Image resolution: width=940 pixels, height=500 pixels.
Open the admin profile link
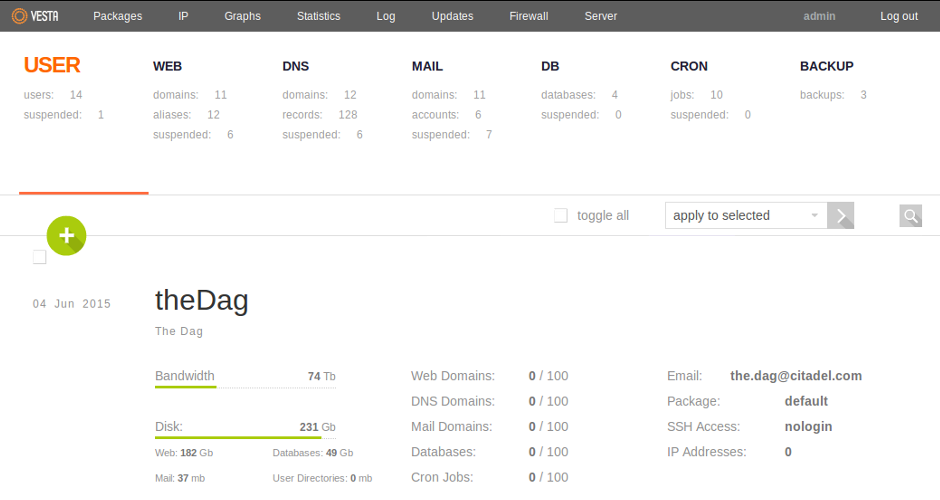point(821,16)
